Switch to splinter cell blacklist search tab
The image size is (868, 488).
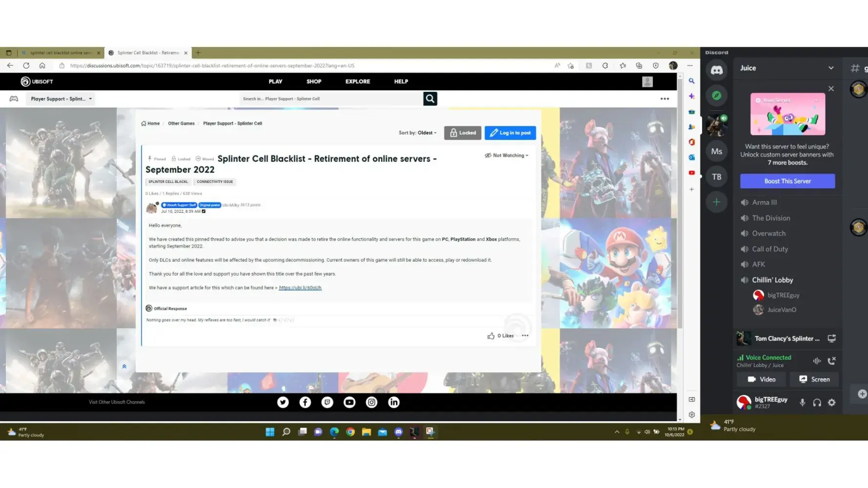pyautogui.click(x=60, y=53)
